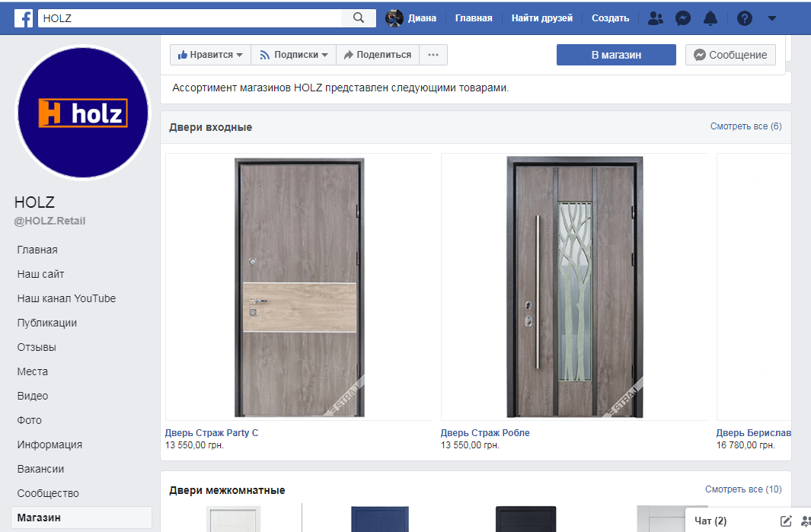Expand the account menu arrow

tap(772, 18)
